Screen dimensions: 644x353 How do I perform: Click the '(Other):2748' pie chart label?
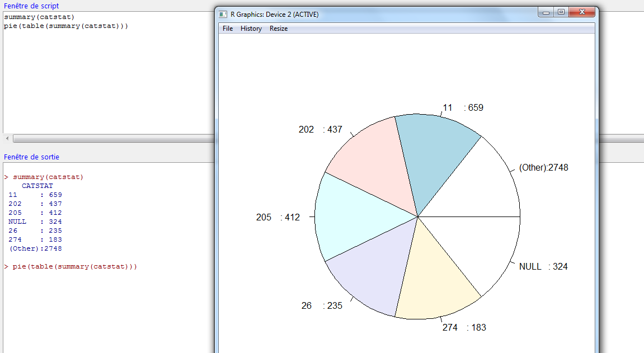544,167
